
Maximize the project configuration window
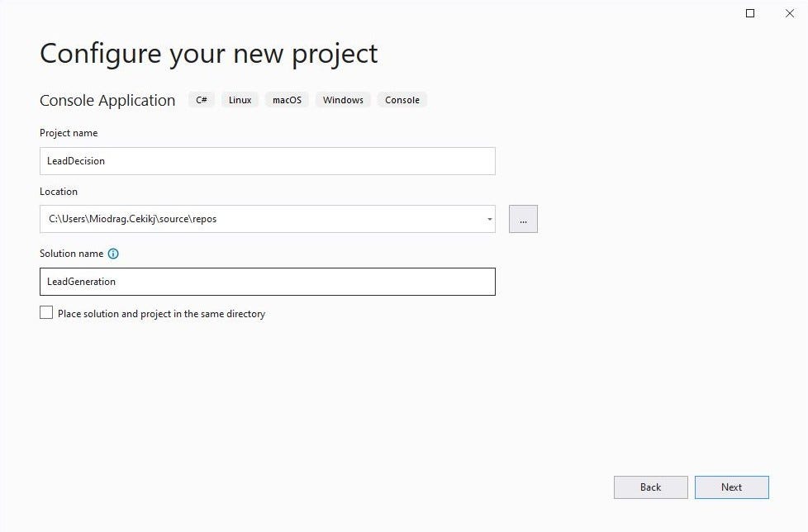click(750, 13)
